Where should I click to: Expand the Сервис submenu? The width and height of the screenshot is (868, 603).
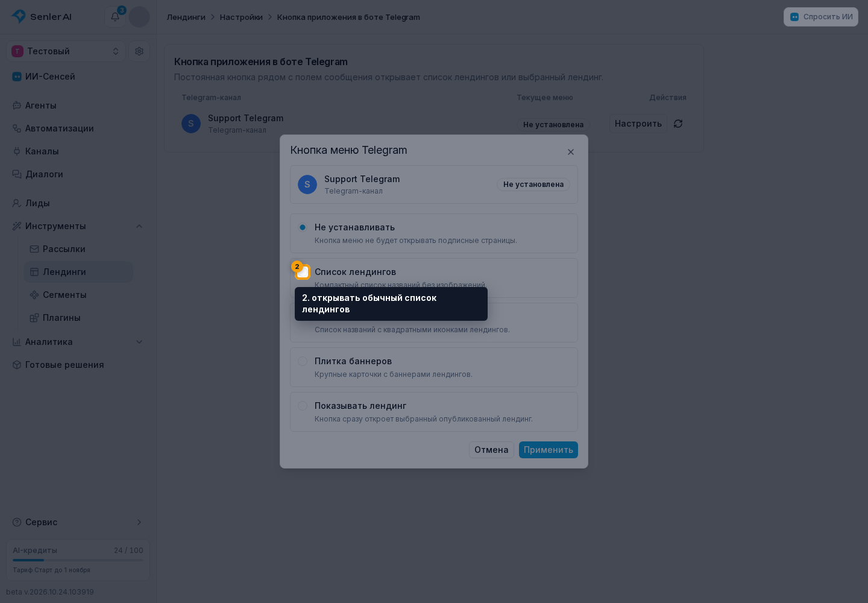point(78,522)
